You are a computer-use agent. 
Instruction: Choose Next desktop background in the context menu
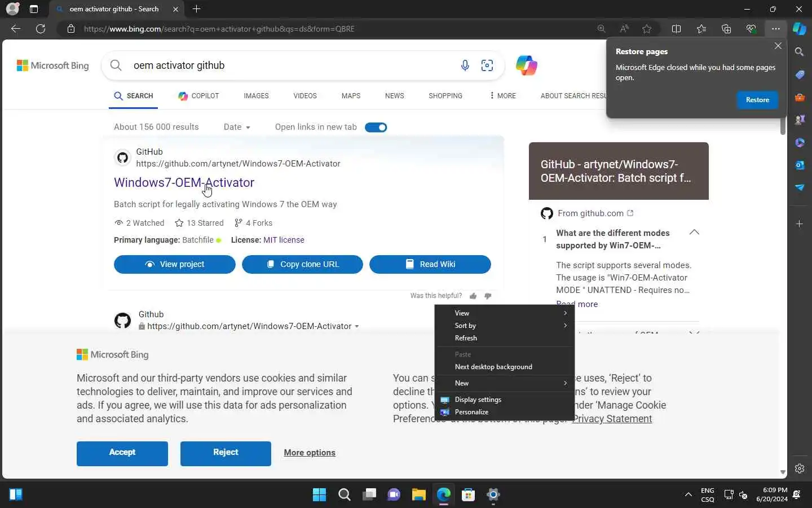click(x=504, y=367)
